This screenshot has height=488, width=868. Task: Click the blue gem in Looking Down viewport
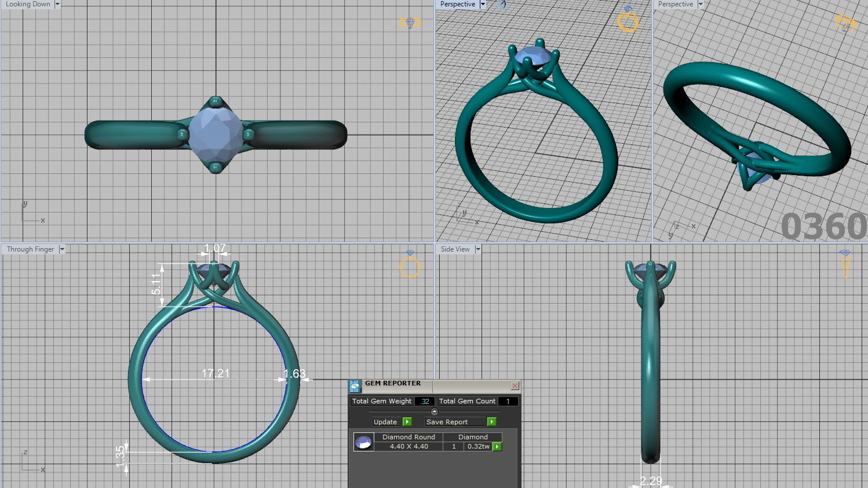pos(216,134)
